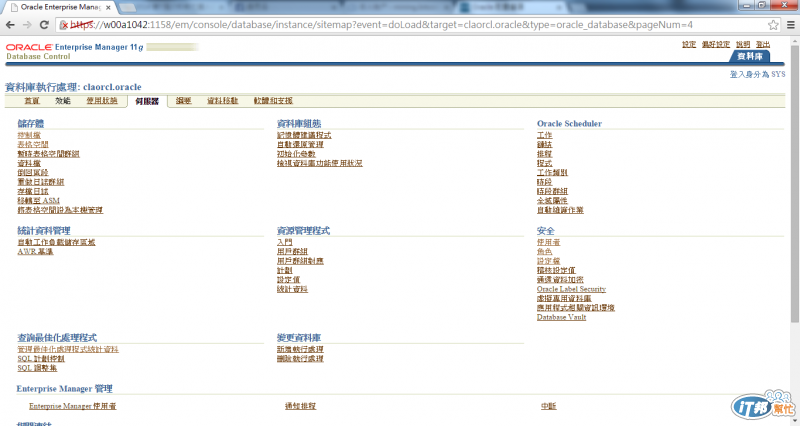This screenshot has width=800, height=426.
Task: Open the Database Vault link
Action: [x=562, y=317]
